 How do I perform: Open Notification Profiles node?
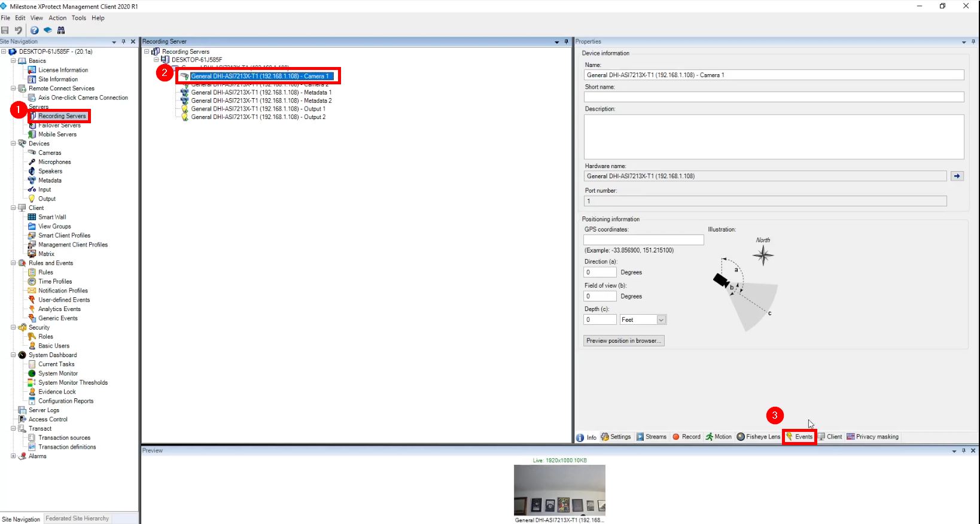click(x=63, y=291)
